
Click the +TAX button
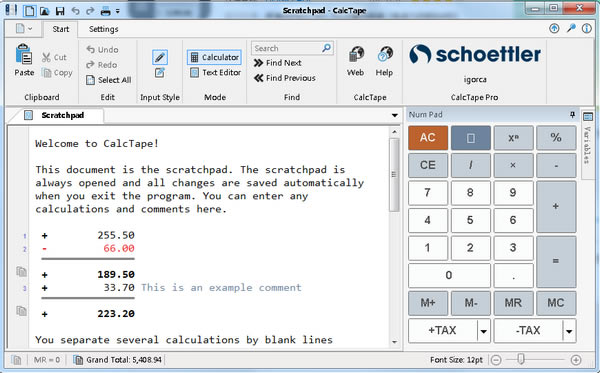(443, 330)
